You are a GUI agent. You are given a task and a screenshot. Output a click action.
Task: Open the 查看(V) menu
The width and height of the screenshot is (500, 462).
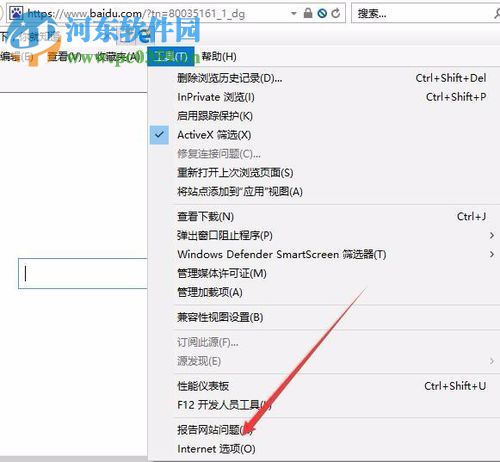tap(64, 57)
